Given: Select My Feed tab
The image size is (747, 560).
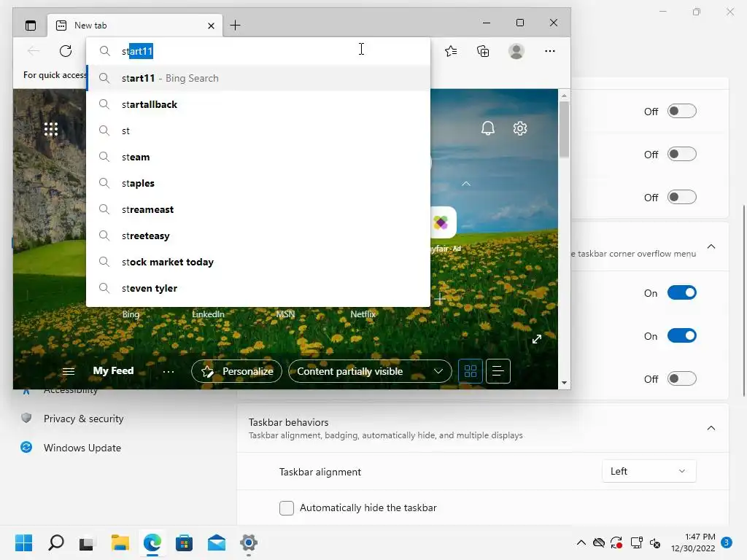Looking at the screenshot, I should (113, 370).
